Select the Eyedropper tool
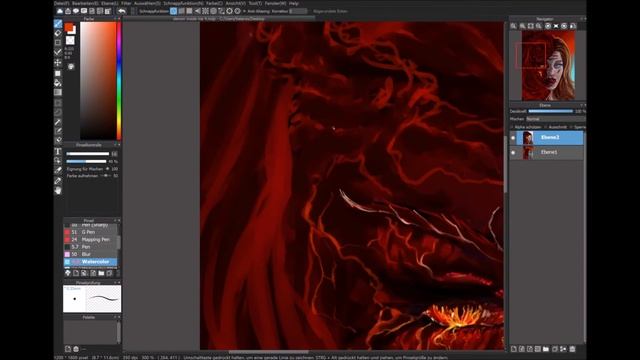Image resolution: width=640 pixels, height=360 pixels. coord(58,180)
